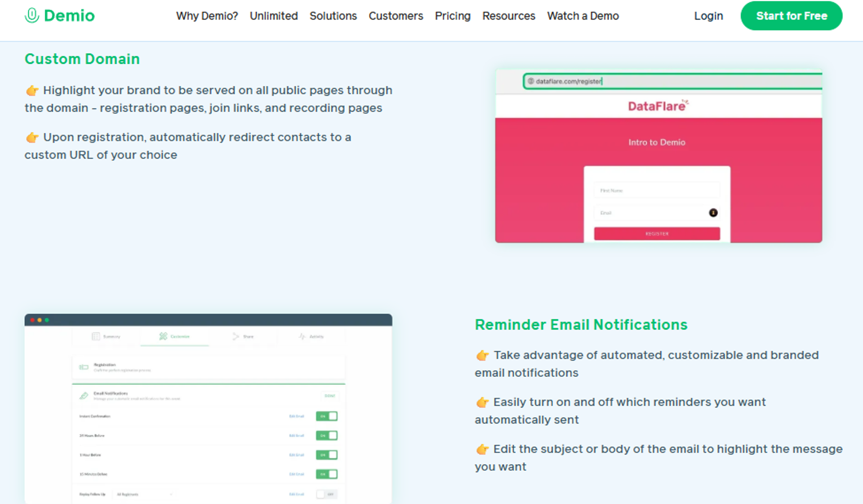The width and height of the screenshot is (863, 504).
Task: Click Edit Email for 24 Hours Before
Action: pos(297,436)
